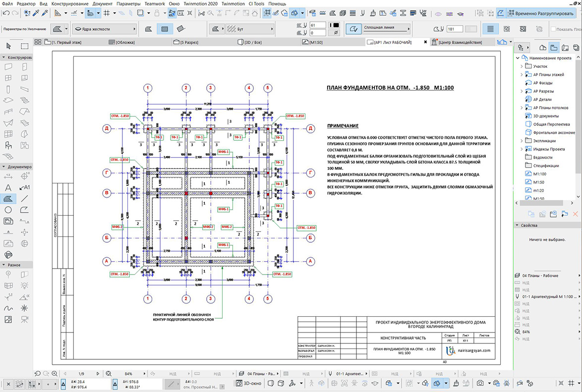The image size is (582, 392).
Task: Click the pen number field showing 181
Action: [455, 29]
